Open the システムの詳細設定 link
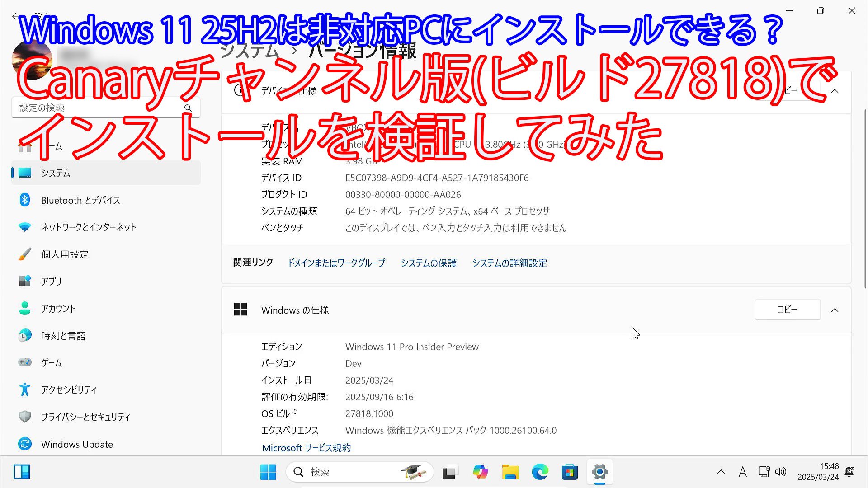 tap(509, 263)
